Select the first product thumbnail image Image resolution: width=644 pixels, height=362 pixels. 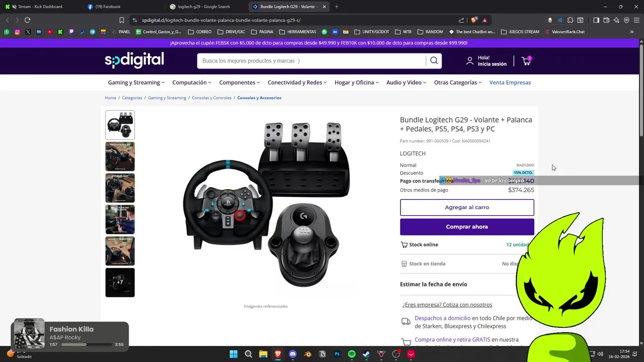[120, 125]
